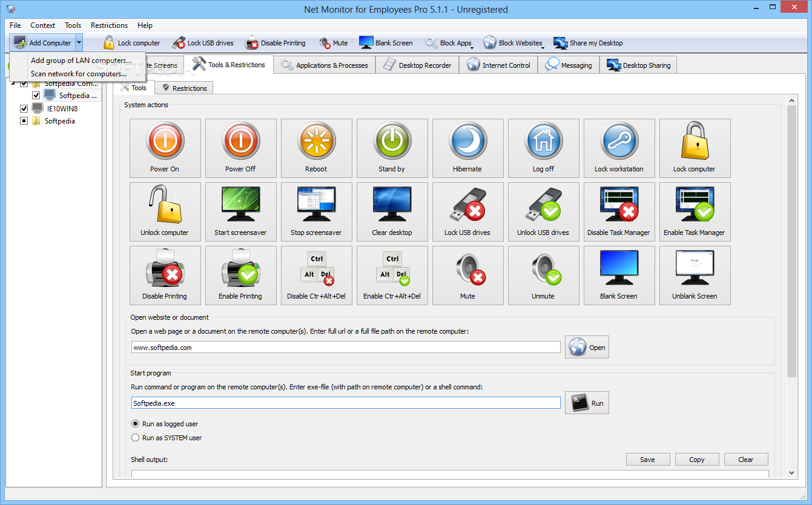Image resolution: width=812 pixels, height=505 pixels.
Task: Copy the shell output
Action: tap(697, 460)
